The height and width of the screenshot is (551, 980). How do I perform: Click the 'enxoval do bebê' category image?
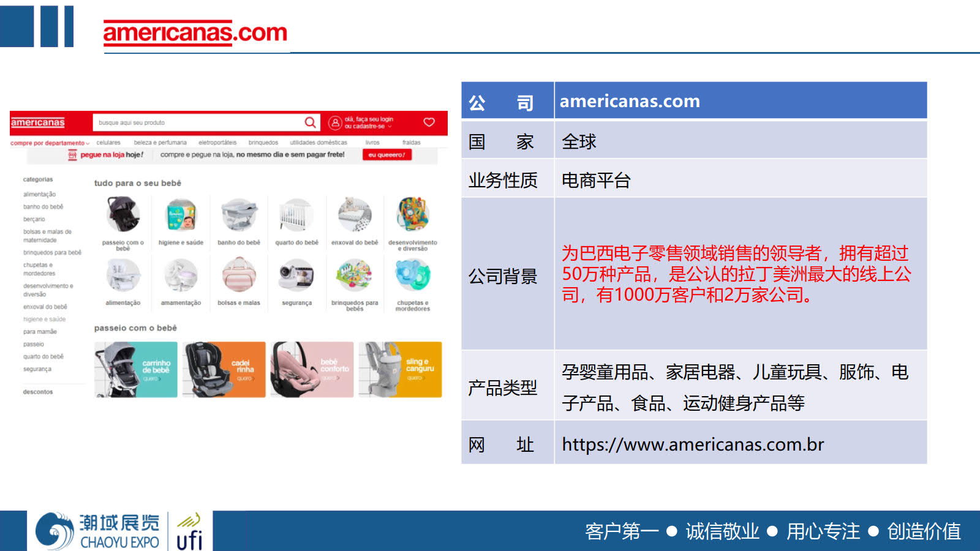coord(355,215)
